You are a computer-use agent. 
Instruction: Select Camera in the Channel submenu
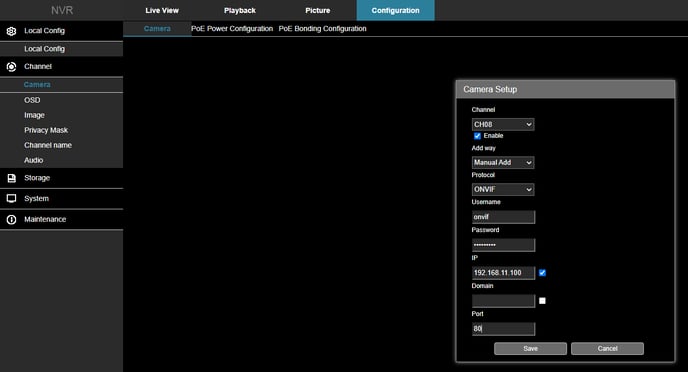pyautogui.click(x=61, y=85)
